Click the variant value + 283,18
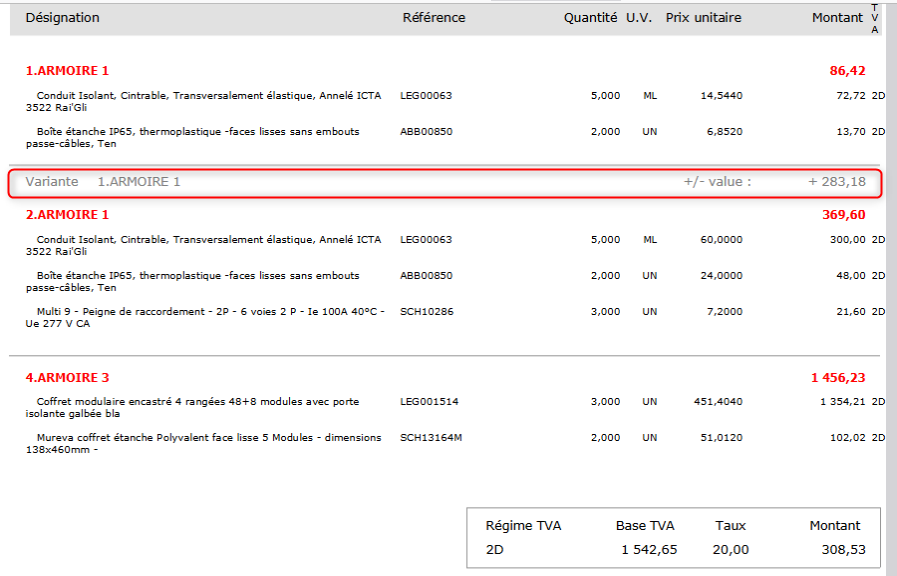The image size is (897, 576). (x=837, y=181)
